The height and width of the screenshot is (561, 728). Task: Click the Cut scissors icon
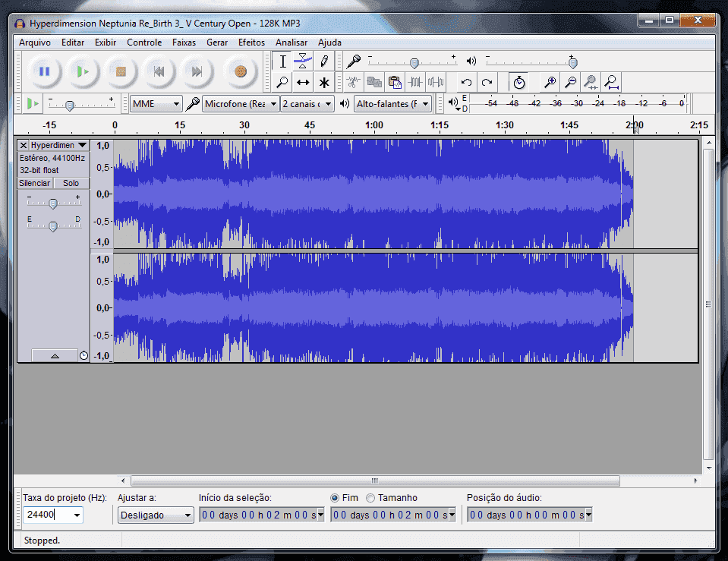click(x=353, y=83)
